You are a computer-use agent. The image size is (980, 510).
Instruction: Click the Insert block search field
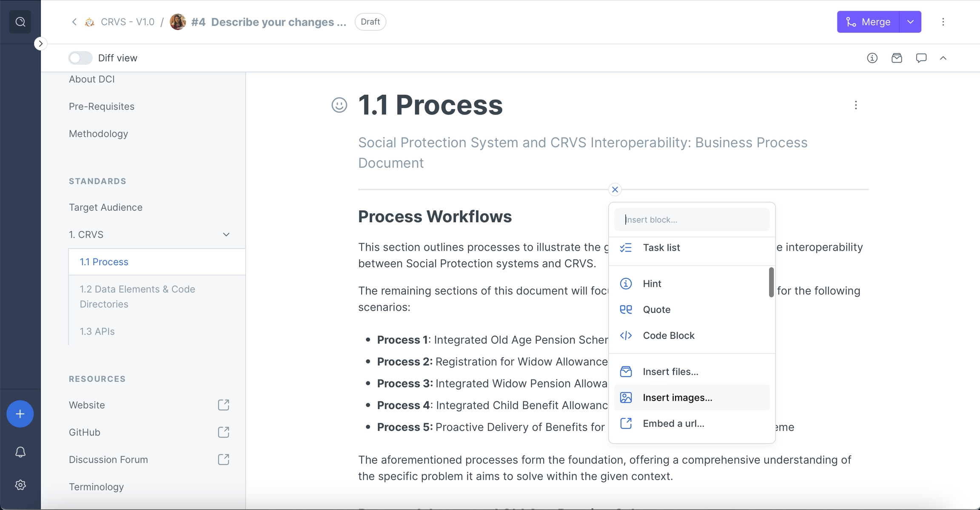point(692,220)
